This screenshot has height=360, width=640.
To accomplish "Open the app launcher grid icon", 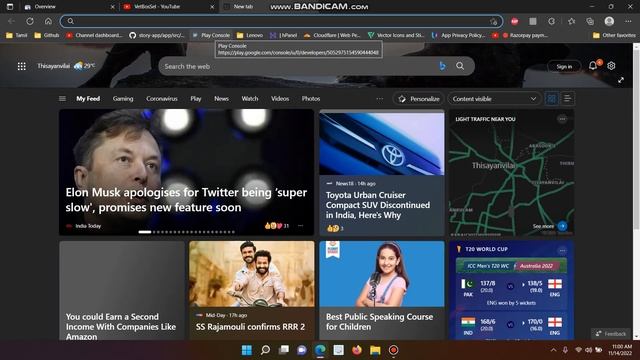I will [22, 66].
